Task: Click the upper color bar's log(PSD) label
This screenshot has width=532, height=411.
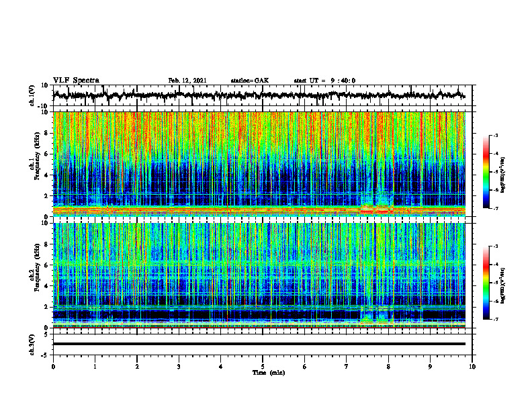Action: pyautogui.click(x=503, y=175)
